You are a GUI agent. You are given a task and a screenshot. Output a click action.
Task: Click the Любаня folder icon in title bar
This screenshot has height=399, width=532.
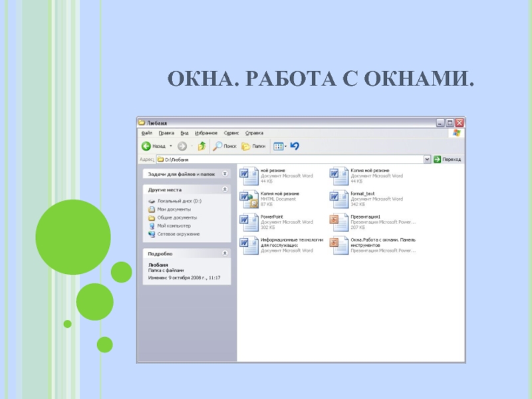click(142, 122)
